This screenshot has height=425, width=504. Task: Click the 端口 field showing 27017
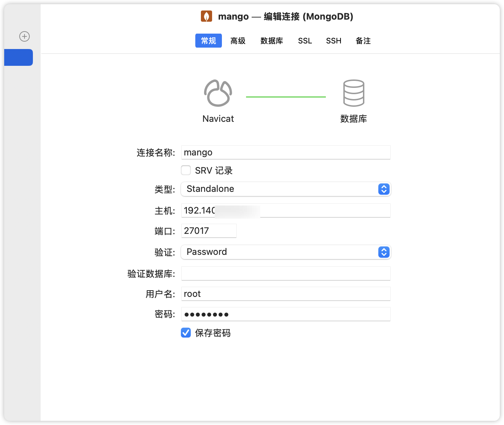point(209,231)
